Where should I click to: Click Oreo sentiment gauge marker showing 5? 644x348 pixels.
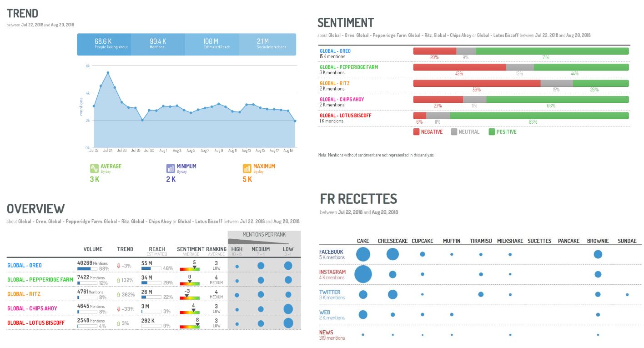[195, 267]
